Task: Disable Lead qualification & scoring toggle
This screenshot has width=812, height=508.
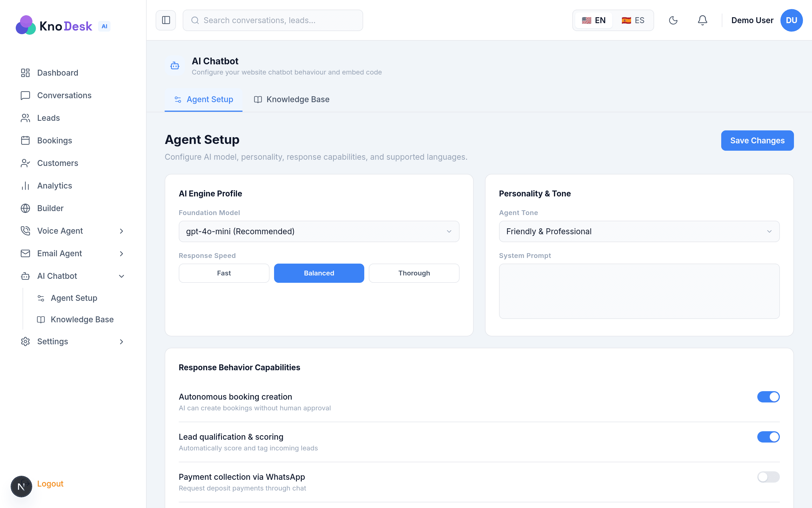Action: (768, 437)
